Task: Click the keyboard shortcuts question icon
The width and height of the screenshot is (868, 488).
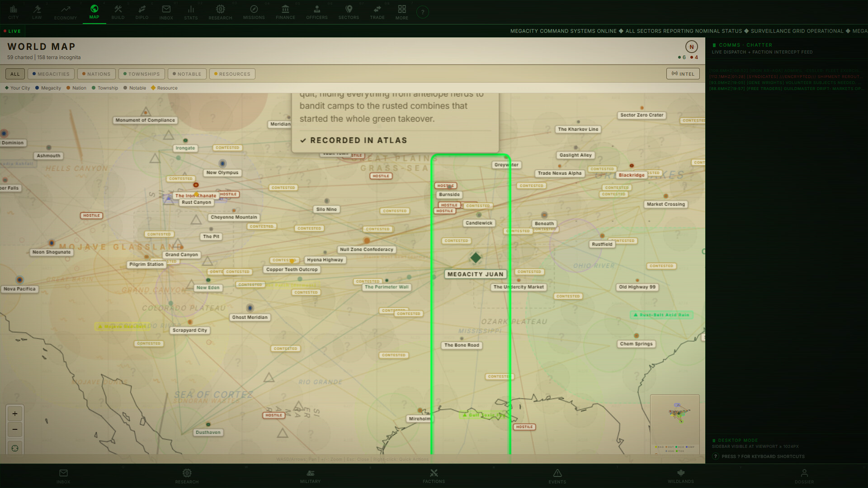Action: [x=715, y=456]
